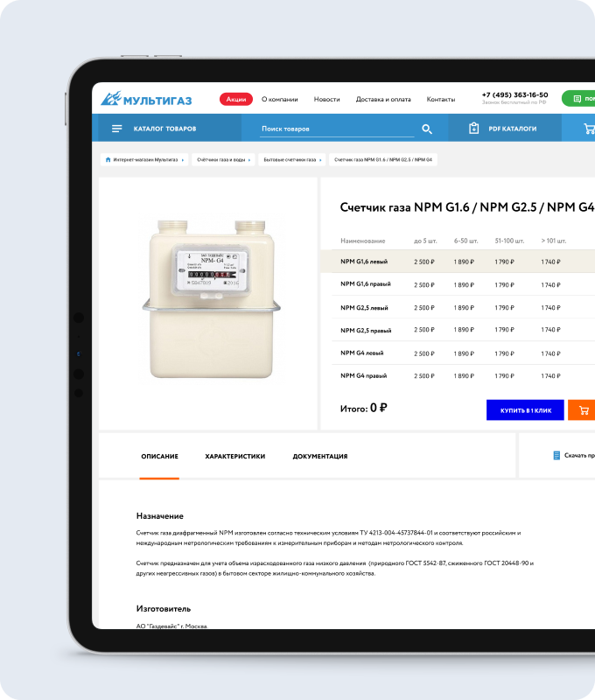The width and height of the screenshot is (595, 700).
Task: Click the КУПИТЬ В 1 КЛИК button
Action: [525, 410]
